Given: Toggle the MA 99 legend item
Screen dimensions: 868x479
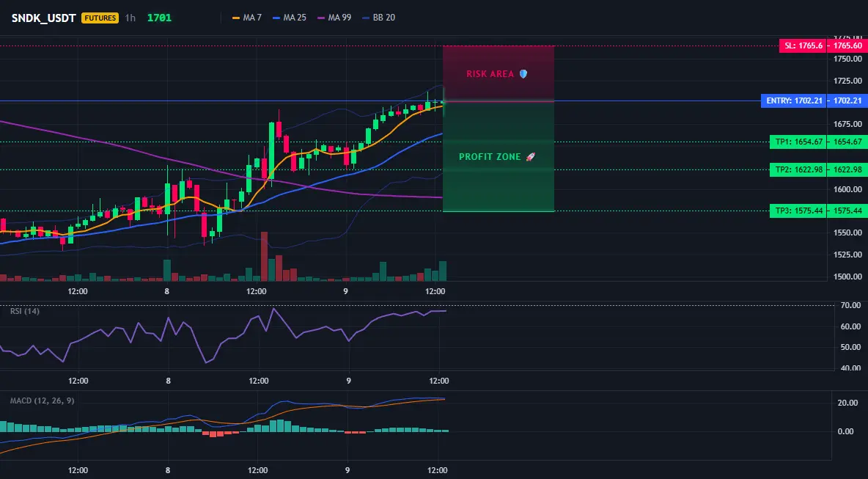Looking at the screenshot, I should tap(334, 18).
